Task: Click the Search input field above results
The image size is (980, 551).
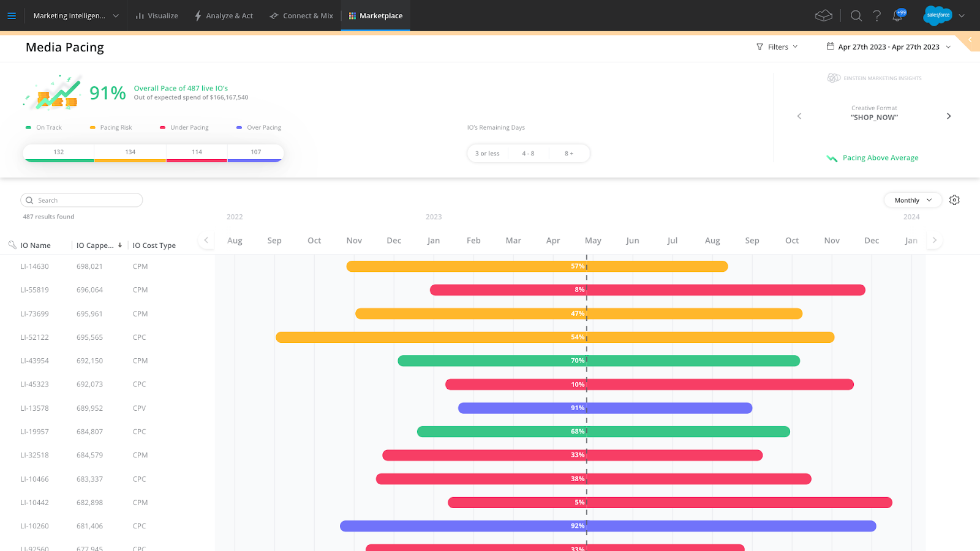Action: pos(81,200)
